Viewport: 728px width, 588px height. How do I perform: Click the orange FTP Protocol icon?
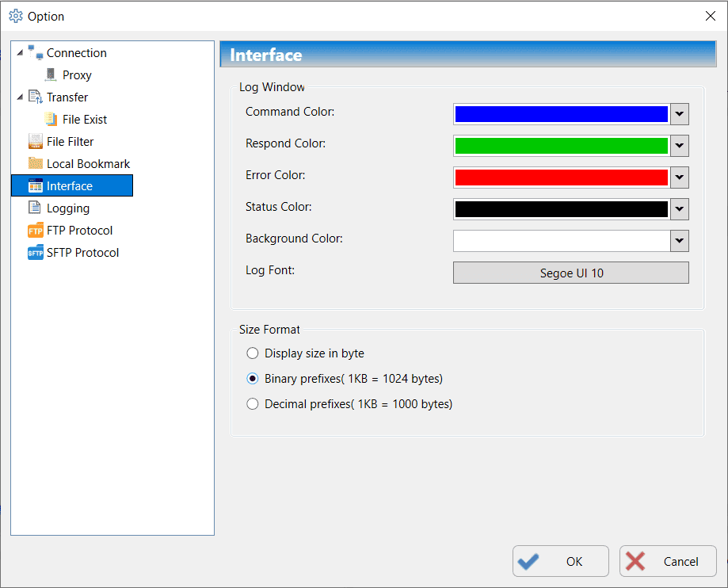(35, 231)
